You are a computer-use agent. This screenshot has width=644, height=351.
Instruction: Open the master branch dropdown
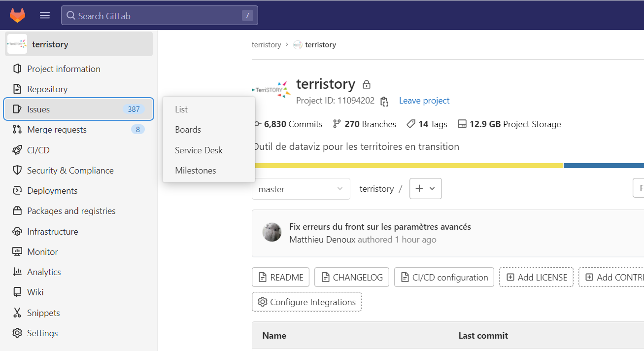pyautogui.click(x=301, y=189)
